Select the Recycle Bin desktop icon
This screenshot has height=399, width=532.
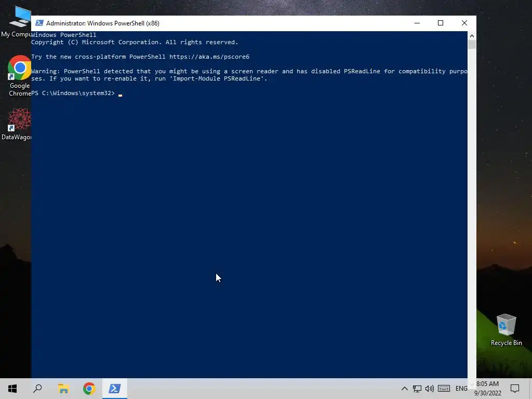pos(506,330)
